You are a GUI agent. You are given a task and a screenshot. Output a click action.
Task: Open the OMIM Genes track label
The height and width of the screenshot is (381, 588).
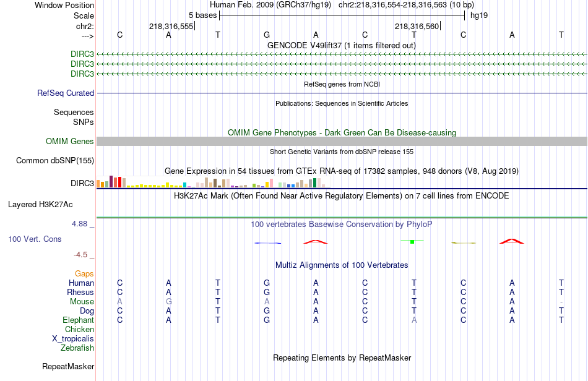pyautogui.click(x=69, y=141)
